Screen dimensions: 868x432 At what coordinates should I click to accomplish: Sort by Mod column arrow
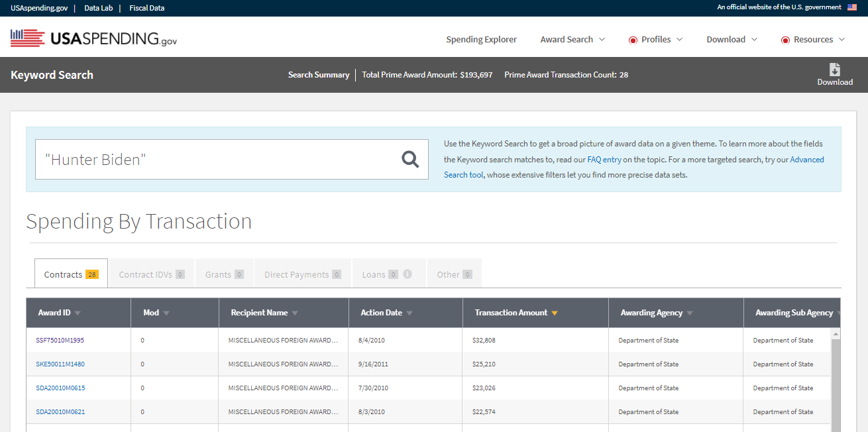pyautogui.click(x=166, y=313)
